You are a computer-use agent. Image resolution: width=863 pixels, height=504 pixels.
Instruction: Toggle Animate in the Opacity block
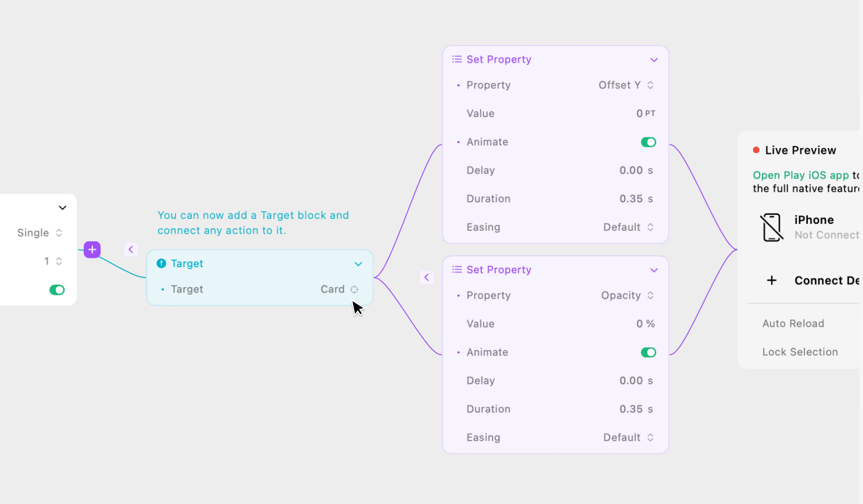[x=648, y=352]
